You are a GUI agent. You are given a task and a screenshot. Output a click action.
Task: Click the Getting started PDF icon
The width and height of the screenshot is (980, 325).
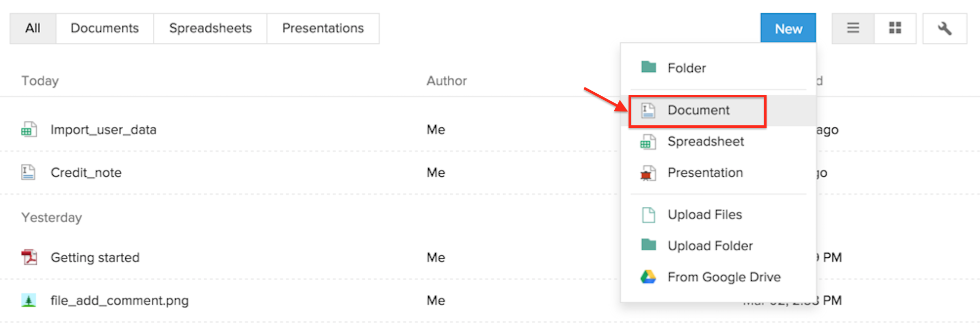(29, 257)
